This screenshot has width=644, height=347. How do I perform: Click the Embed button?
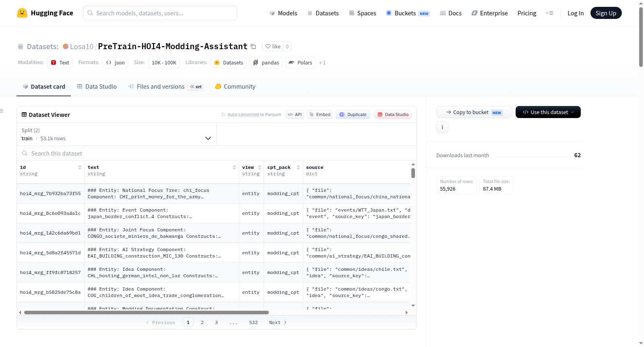pos(320,114)
